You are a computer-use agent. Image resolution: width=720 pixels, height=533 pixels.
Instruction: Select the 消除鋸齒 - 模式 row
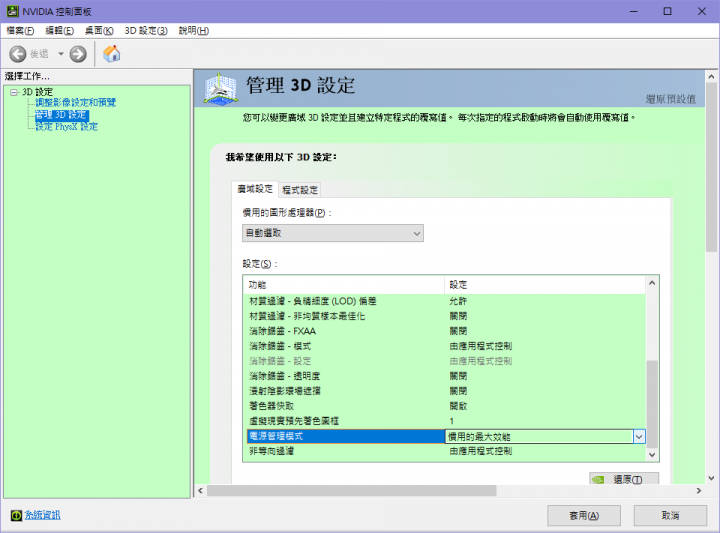point(444,346)
